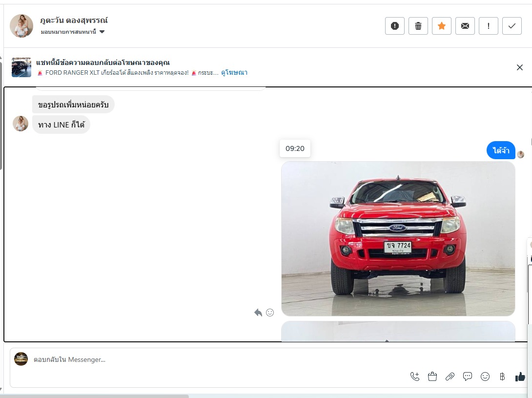Select the message 'ขอรูปรถเพิ่มหน่อยครับ'
532x398 pixels.
[x=73, y=104]
